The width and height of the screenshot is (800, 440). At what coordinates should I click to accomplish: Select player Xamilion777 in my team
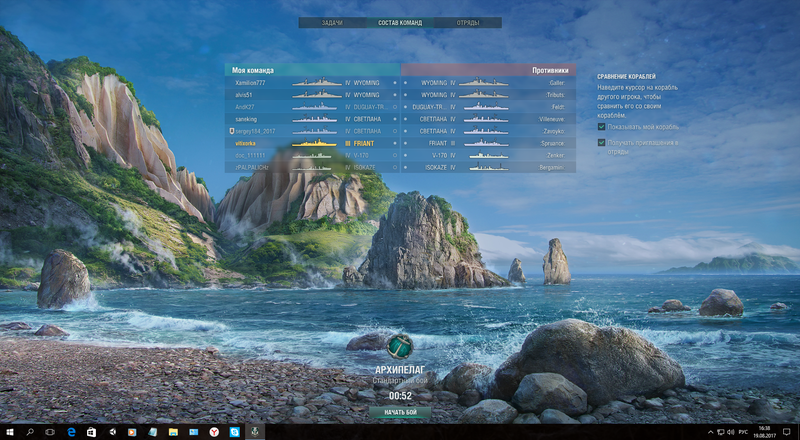pos(250,83)
